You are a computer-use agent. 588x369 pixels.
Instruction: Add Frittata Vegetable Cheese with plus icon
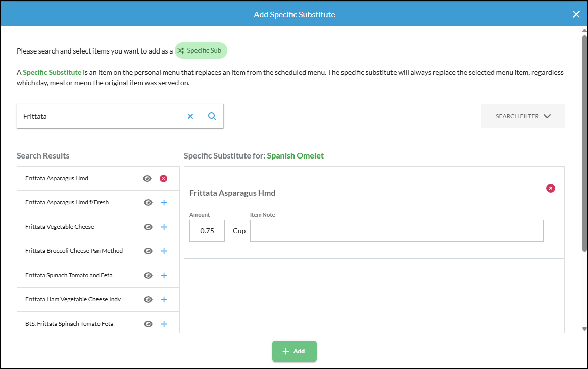(164, 227)
